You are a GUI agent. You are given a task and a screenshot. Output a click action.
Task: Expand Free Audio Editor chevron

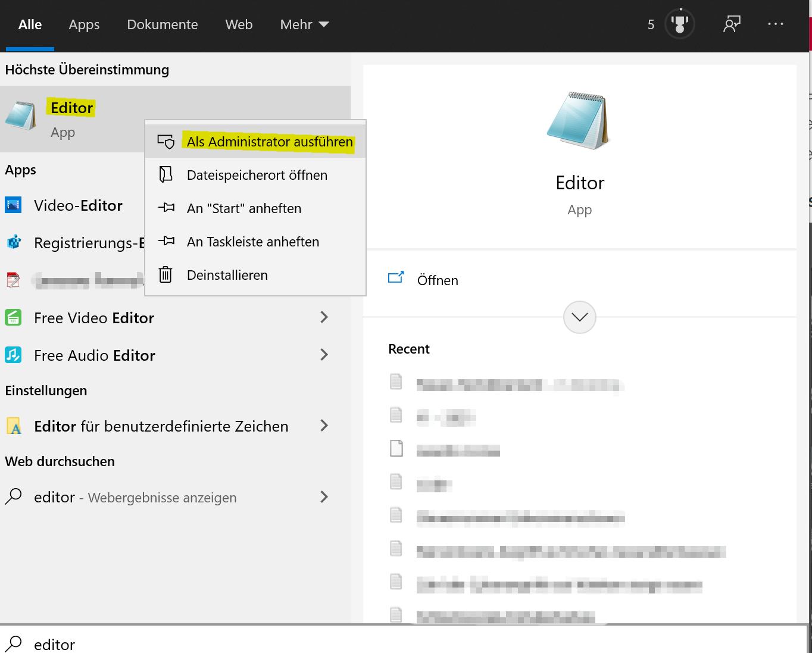tap(324, 355)
